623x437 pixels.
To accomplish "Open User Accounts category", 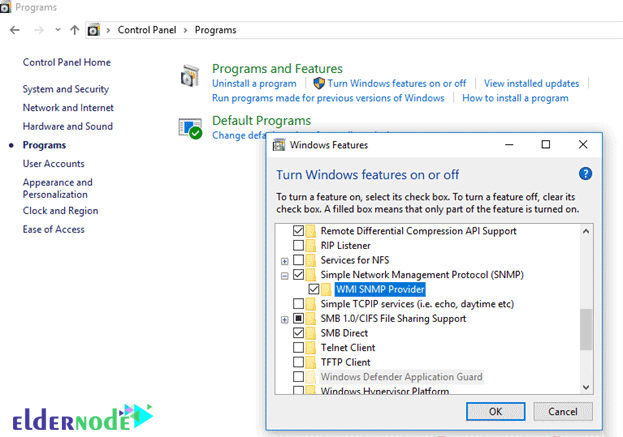I will [54, 164].
